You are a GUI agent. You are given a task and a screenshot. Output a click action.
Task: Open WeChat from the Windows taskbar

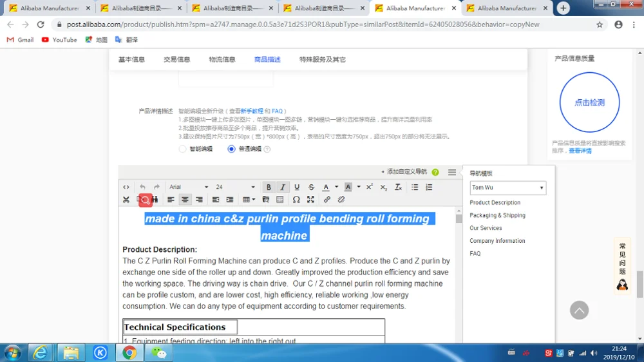pos(158,352)
